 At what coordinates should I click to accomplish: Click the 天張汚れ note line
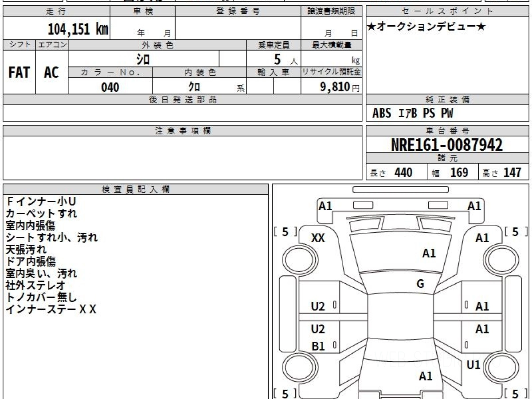(x=26, y=250)
